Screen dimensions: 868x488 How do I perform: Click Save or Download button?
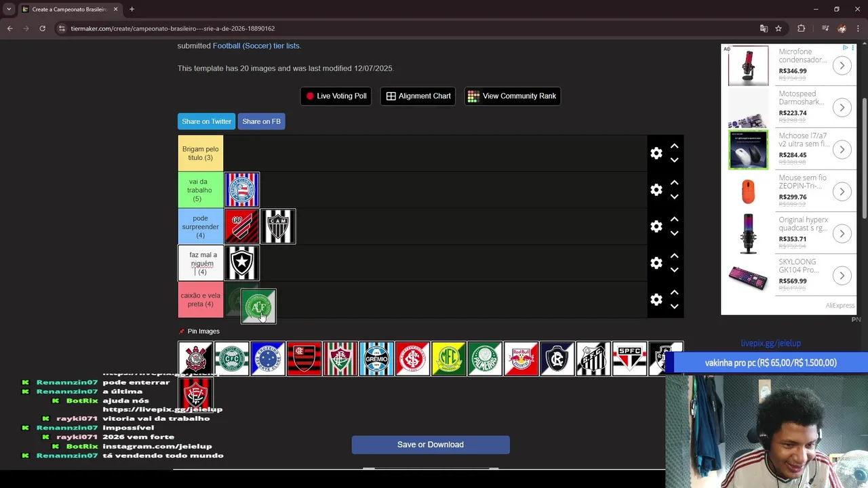(431, 445)
